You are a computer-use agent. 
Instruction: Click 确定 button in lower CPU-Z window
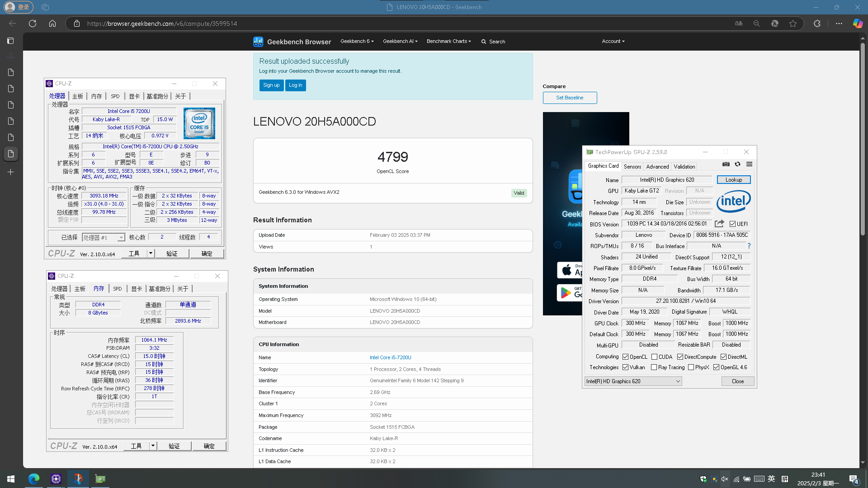point(209,446)
